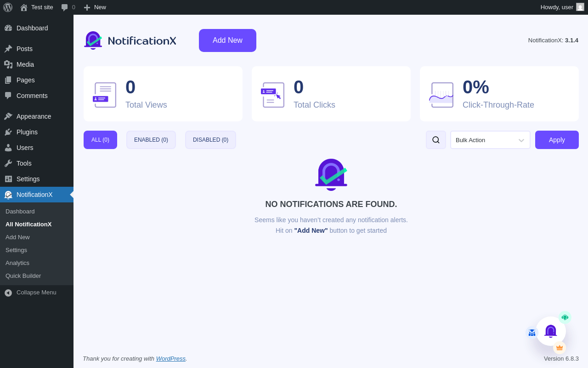
Task: Click the WordPress footer link
Action: pos(170,358)
